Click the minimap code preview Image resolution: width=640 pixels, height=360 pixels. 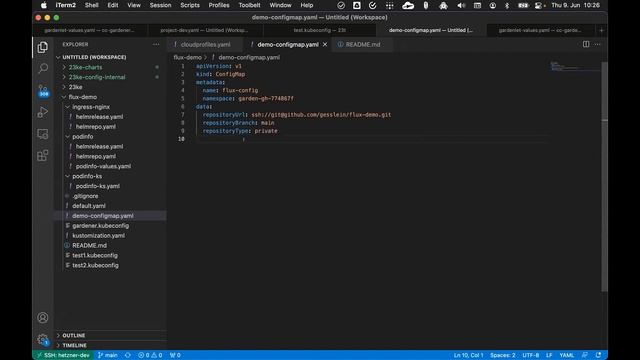pyautogui.click(x=575, y=66)
